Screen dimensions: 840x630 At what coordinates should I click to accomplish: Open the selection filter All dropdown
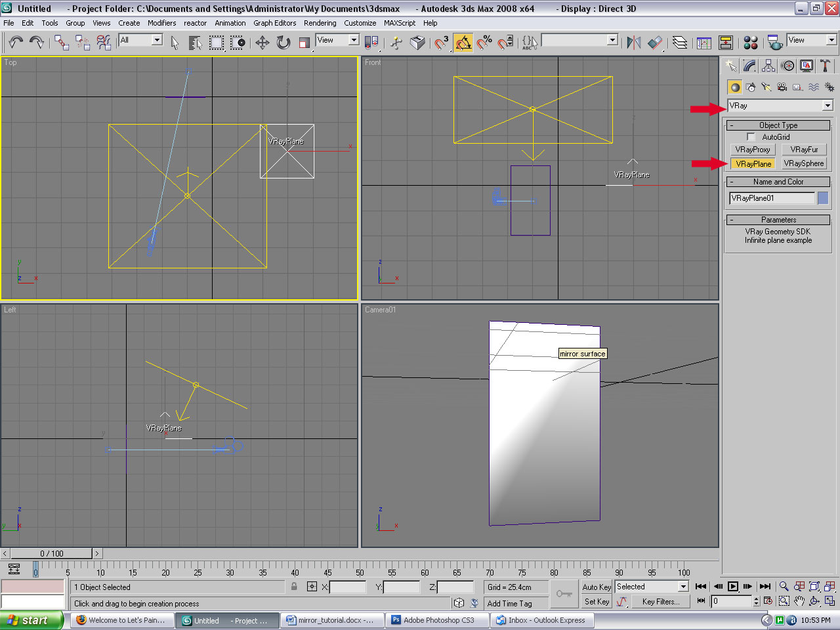tap(156, 40)
